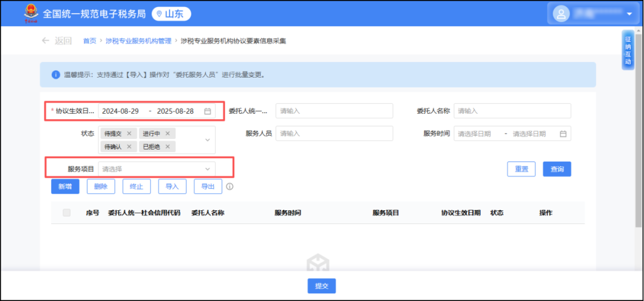The image size is (644, 301).
Task: Click the 服务人员 input field
Action: [x=335, y=134]
